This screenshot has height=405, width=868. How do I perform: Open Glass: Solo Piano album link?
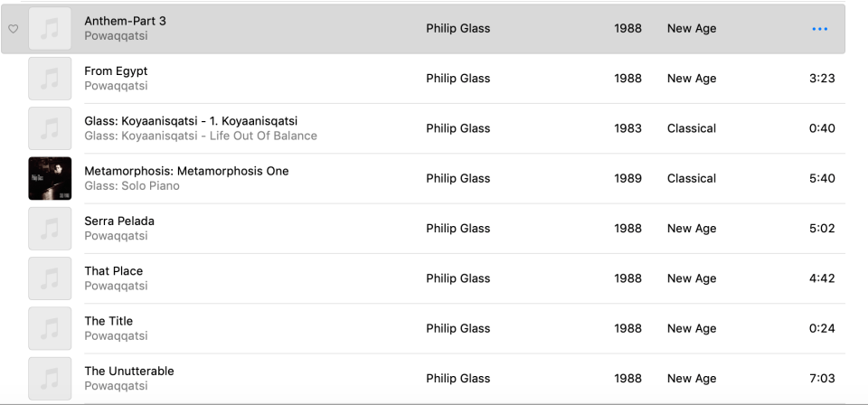pyautogui.click(x=132, y=186)
